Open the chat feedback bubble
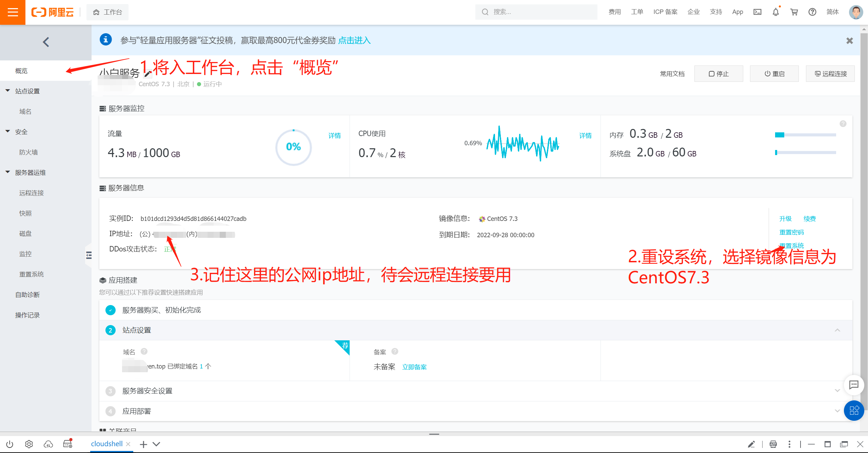Viewport: 868px width, 453px height. [853, 385]
